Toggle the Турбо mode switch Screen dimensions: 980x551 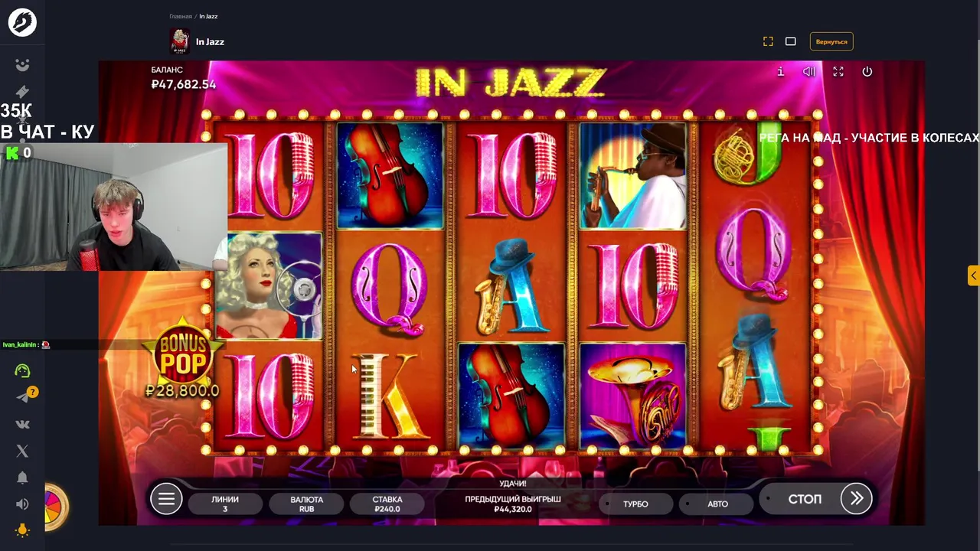[x=635, y=504]
